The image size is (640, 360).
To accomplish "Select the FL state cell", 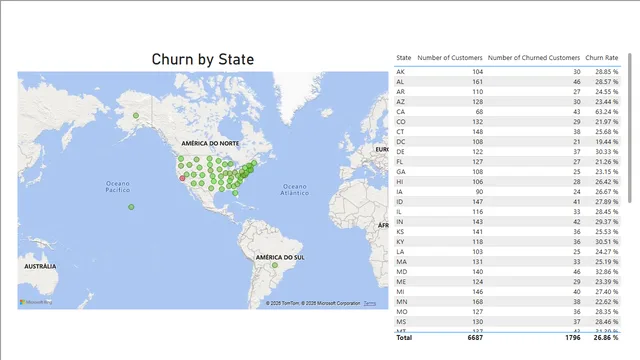I will click(x=400, y=162).
